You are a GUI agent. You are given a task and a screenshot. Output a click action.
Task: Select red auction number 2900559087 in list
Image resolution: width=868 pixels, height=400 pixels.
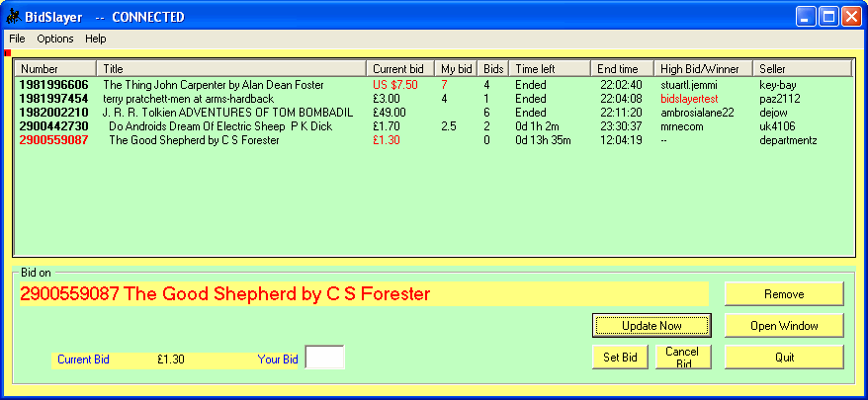tap(53, 140)
